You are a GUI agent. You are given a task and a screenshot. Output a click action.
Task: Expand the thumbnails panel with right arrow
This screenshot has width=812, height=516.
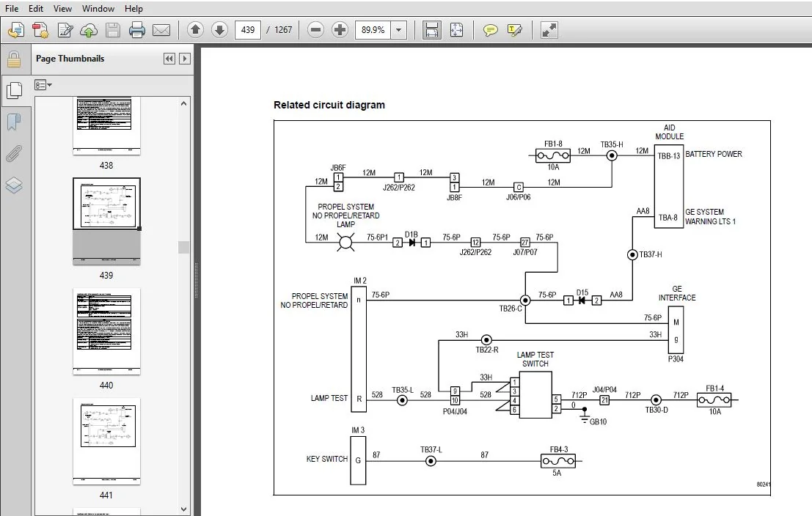tap(184, 59)
